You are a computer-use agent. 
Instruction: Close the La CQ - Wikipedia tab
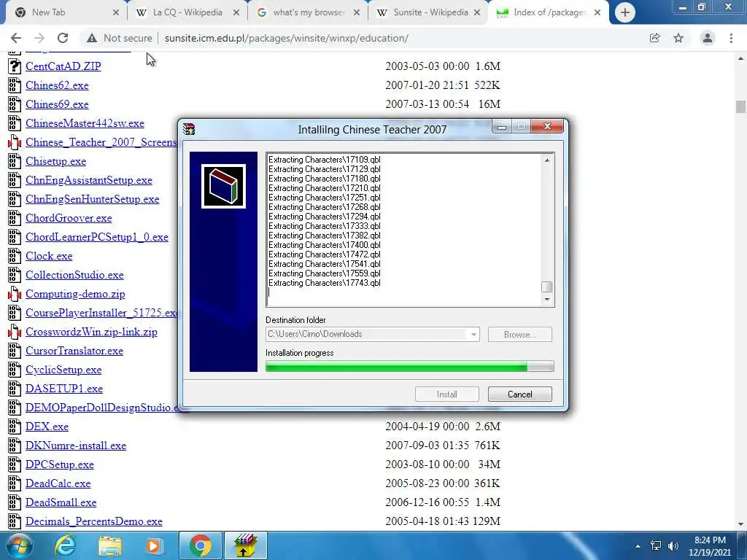(236, 12)
